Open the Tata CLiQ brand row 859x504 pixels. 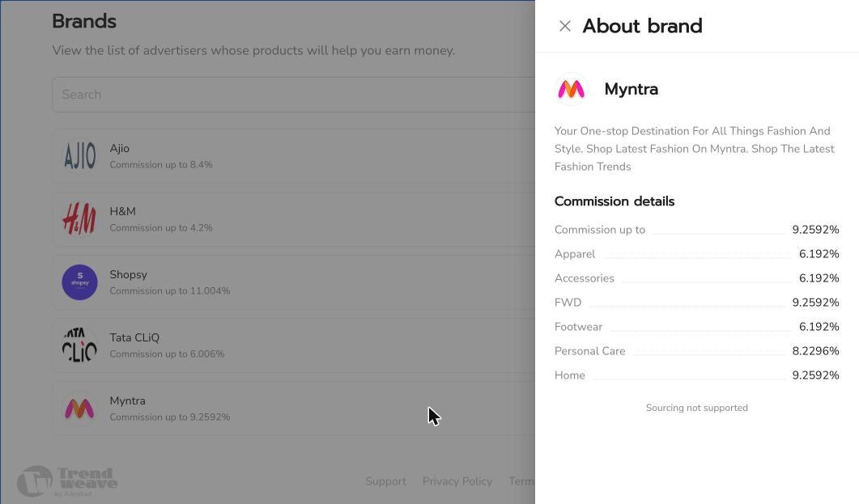click(x=294, y=345)
